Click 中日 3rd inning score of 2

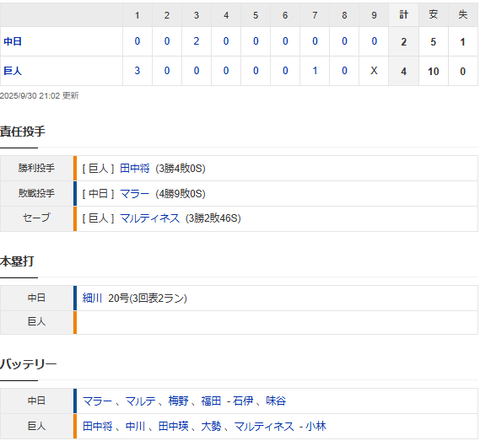click(x=196, y=41)
